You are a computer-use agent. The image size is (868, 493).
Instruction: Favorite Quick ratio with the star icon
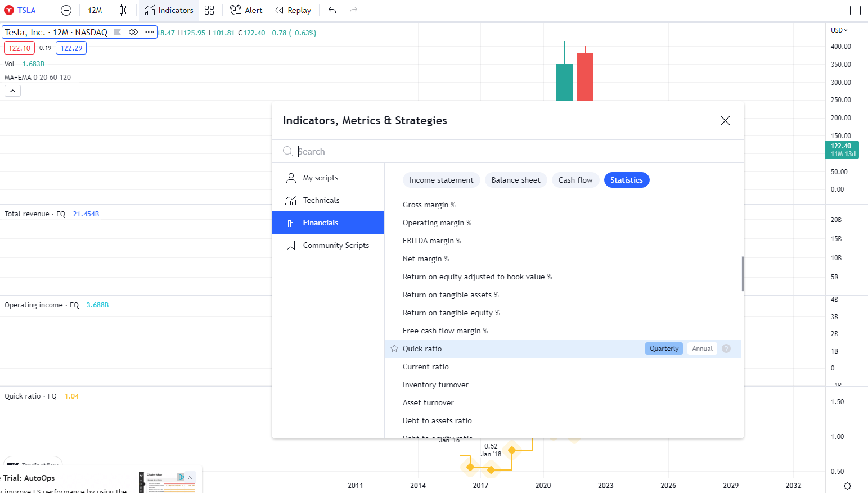(x=394, y=349)
